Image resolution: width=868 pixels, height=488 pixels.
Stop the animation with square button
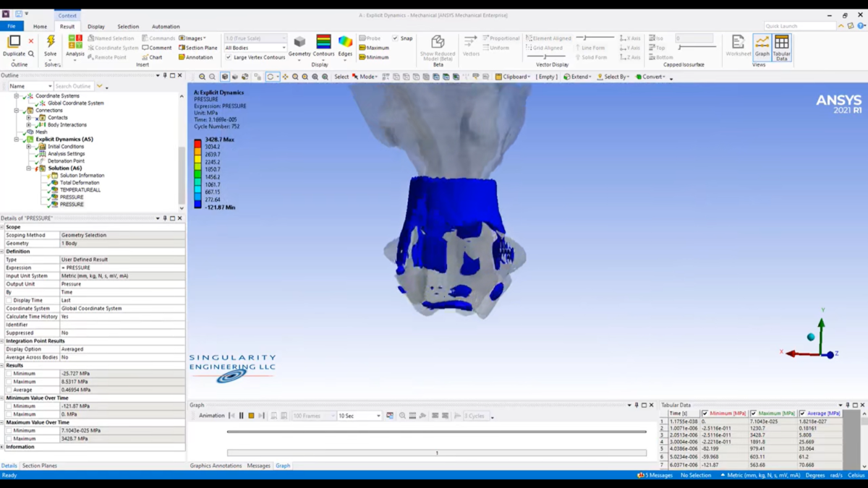pyautogui.click(x=251, y=416)
